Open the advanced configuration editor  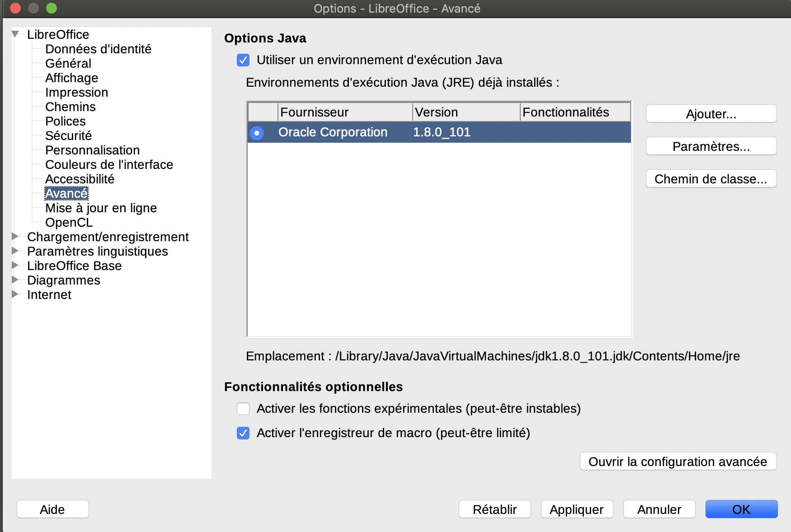(x=678, y=462)
